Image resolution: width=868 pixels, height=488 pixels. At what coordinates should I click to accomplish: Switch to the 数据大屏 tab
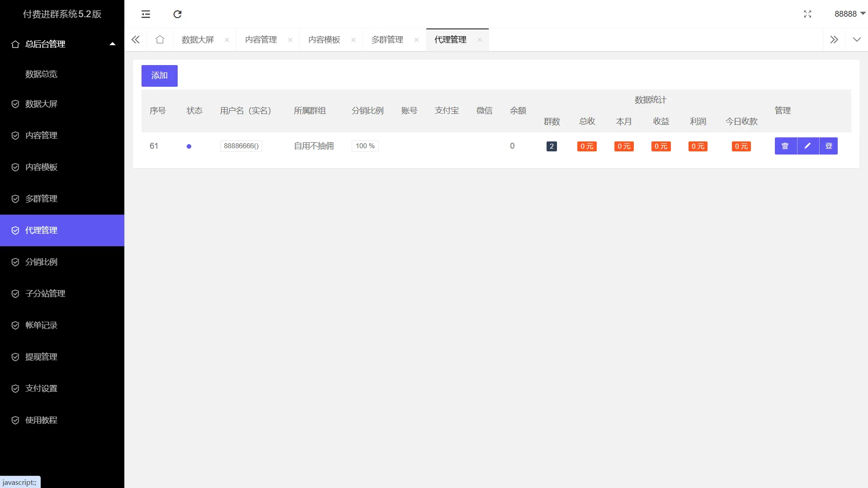click(198, 40)
